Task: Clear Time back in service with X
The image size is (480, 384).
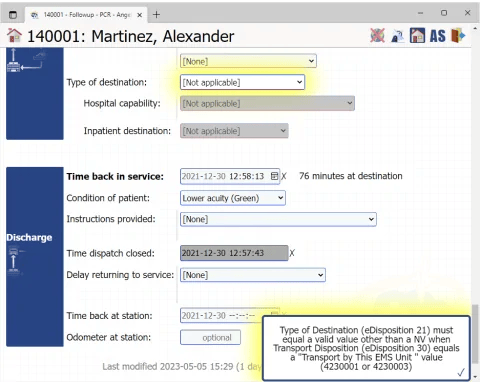Action: pos(284,176)
